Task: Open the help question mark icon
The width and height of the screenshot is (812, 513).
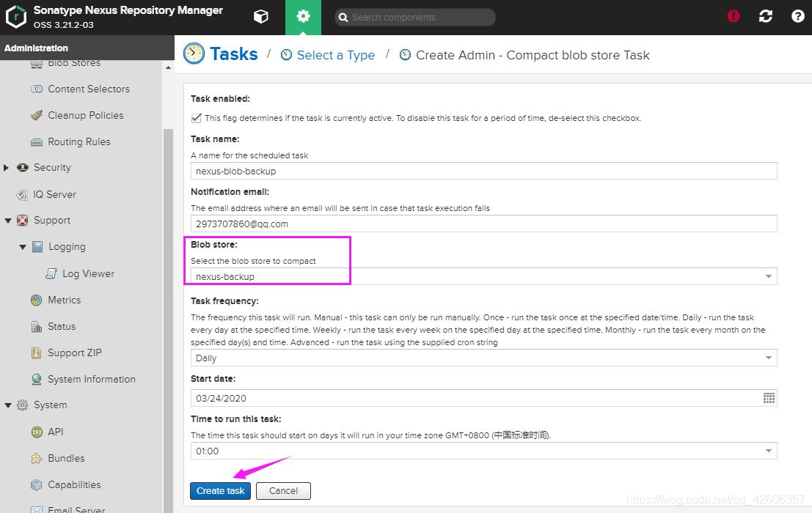Action: tap(797, 17)
